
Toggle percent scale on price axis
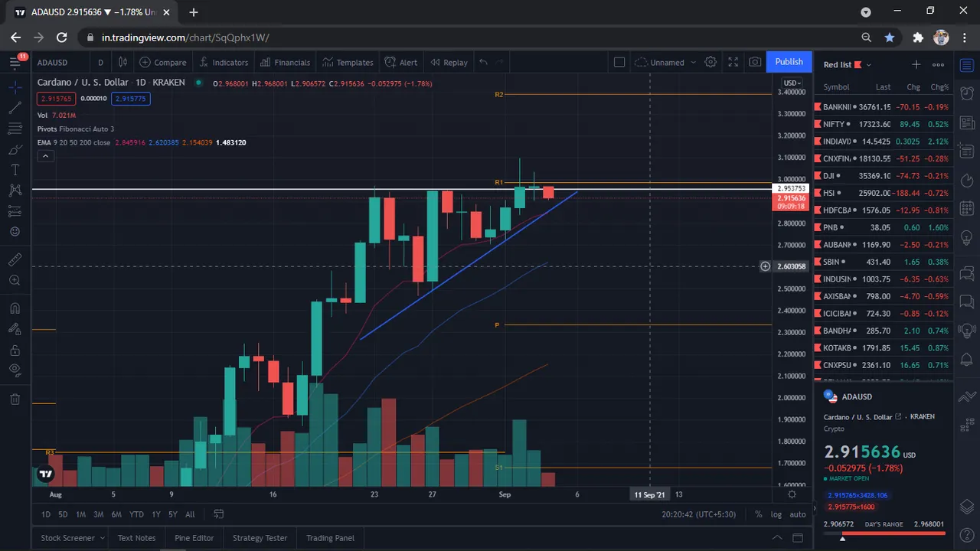[x=758, y=514]
